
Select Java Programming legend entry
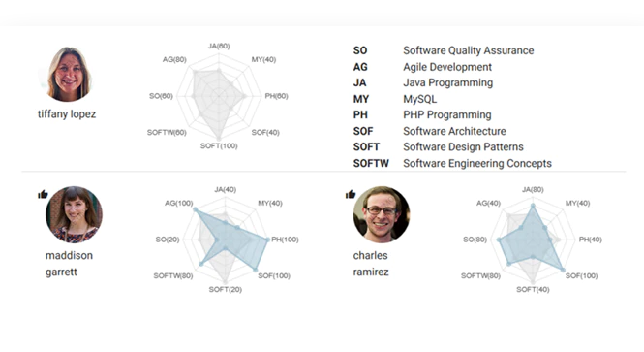point(423,82)
